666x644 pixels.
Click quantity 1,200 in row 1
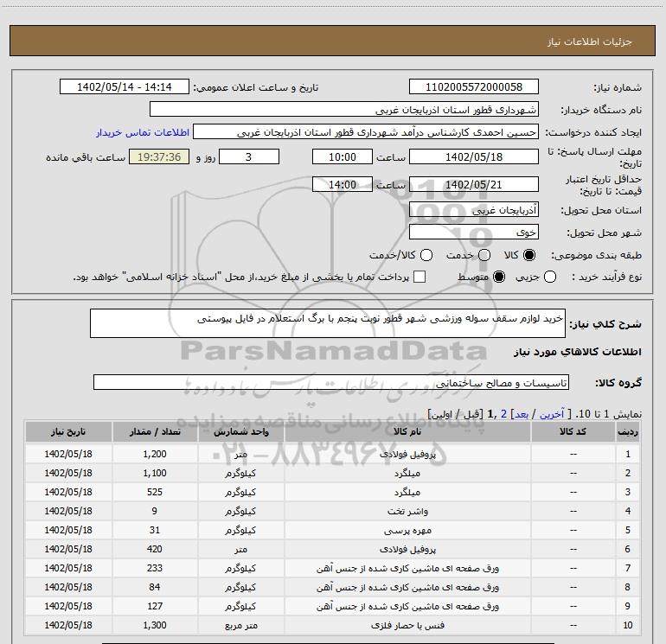pos(155,454)
